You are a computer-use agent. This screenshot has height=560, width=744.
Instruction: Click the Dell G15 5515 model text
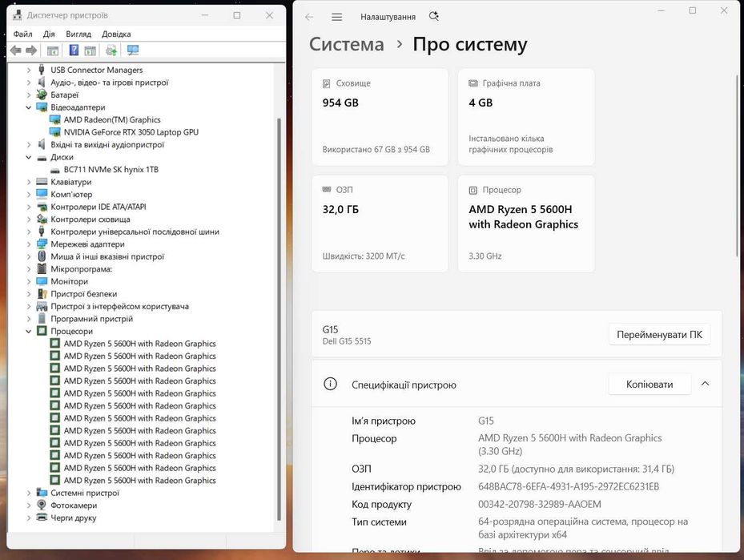point(347,341)
